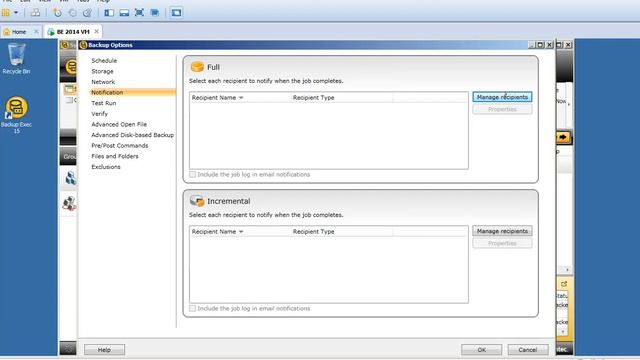Click the Revert to snapshot toolbar icon
This screenshot has width=640, height=360.
click(x=72, y=13)
